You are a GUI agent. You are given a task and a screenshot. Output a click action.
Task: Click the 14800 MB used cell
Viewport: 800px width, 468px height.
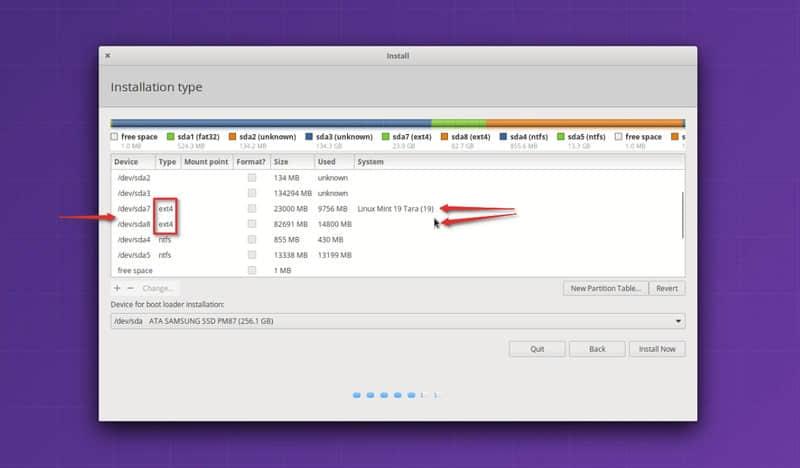(334, 224)
